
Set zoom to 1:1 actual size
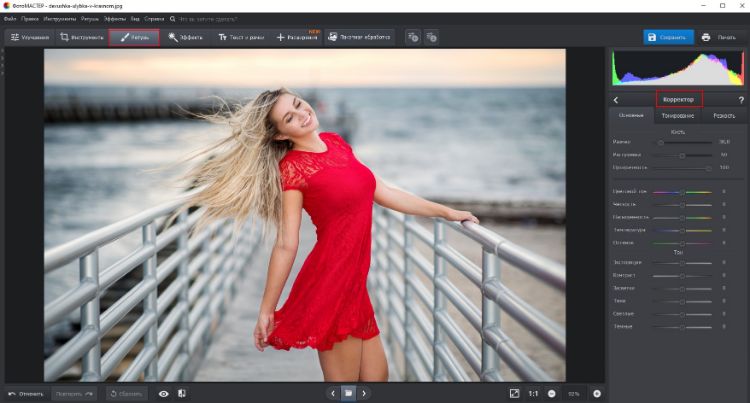click(533, 393)
